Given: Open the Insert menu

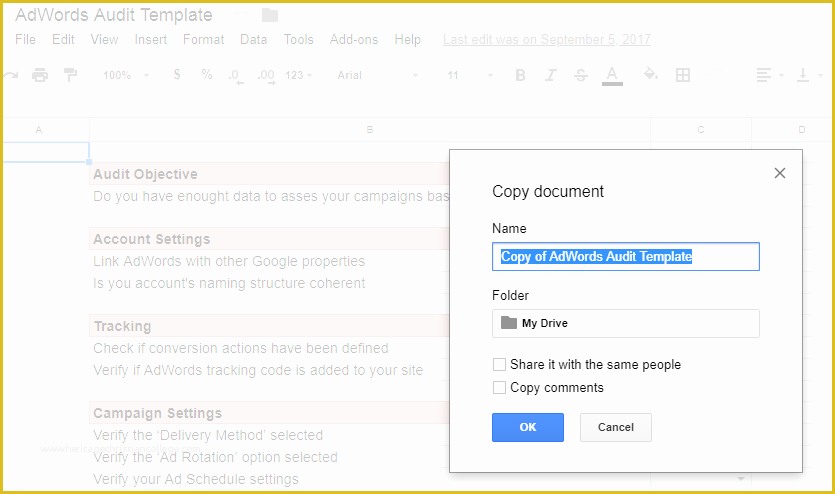Looking at the screenshot, I should (150, 39).
